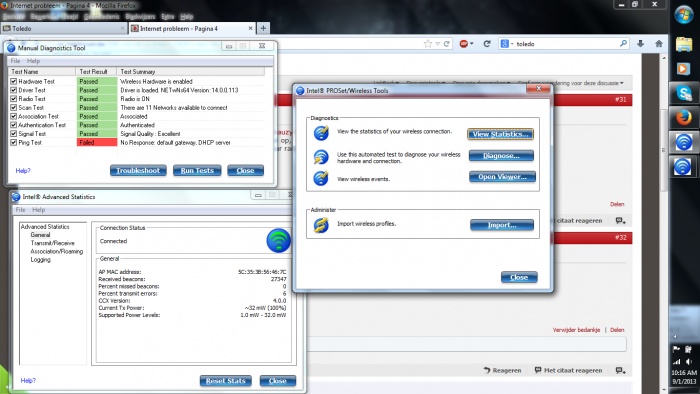
Task: Open File menu in Intel Advanced Statistics
Action: click(21, 210)
